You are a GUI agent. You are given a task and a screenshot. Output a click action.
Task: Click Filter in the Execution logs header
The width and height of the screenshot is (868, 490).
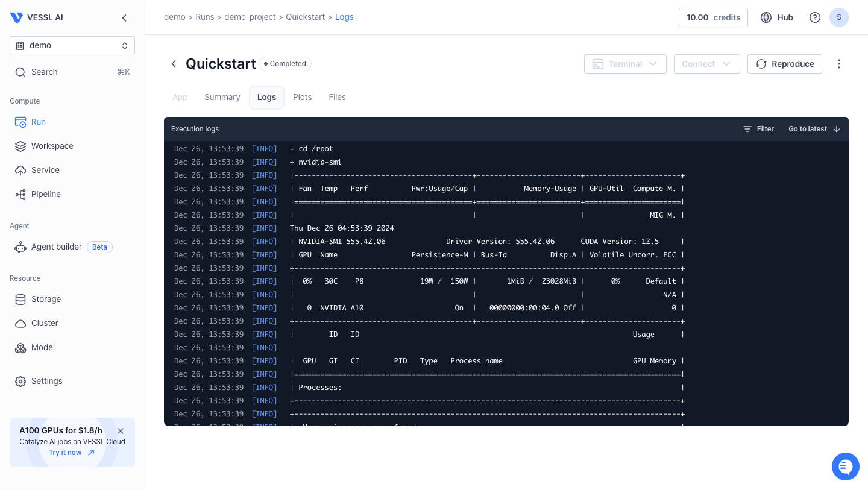click(x=759, y=129)
